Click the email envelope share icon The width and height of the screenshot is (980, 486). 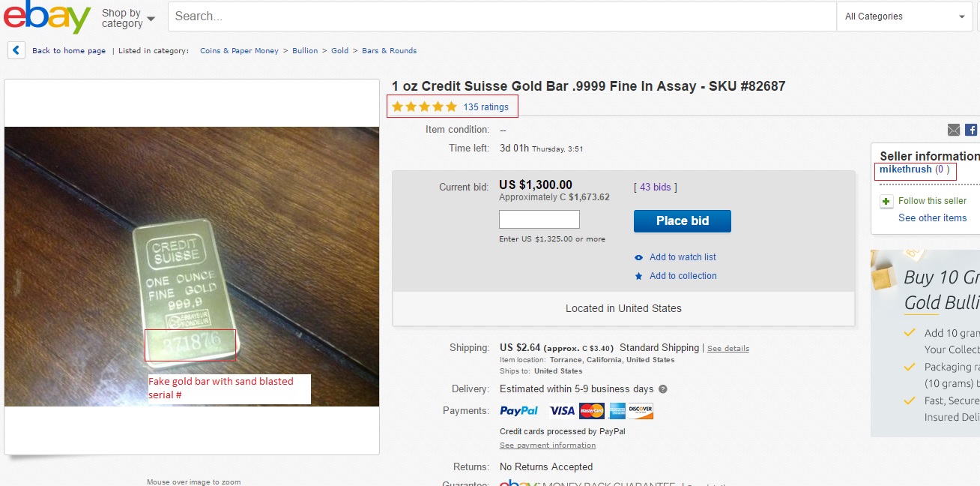(954, 130)
